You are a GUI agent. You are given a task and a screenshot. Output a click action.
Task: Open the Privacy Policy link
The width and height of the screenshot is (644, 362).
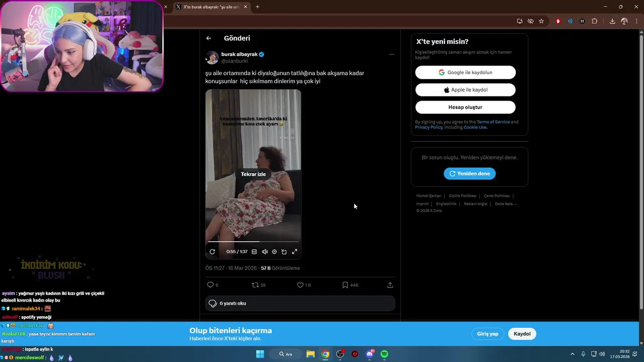(429, 127)
